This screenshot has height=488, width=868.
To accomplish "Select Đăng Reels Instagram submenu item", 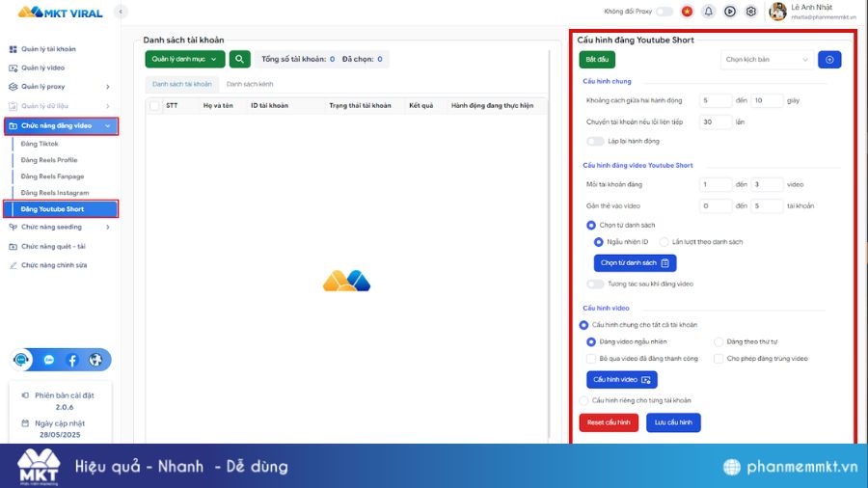I will point(54,193).
